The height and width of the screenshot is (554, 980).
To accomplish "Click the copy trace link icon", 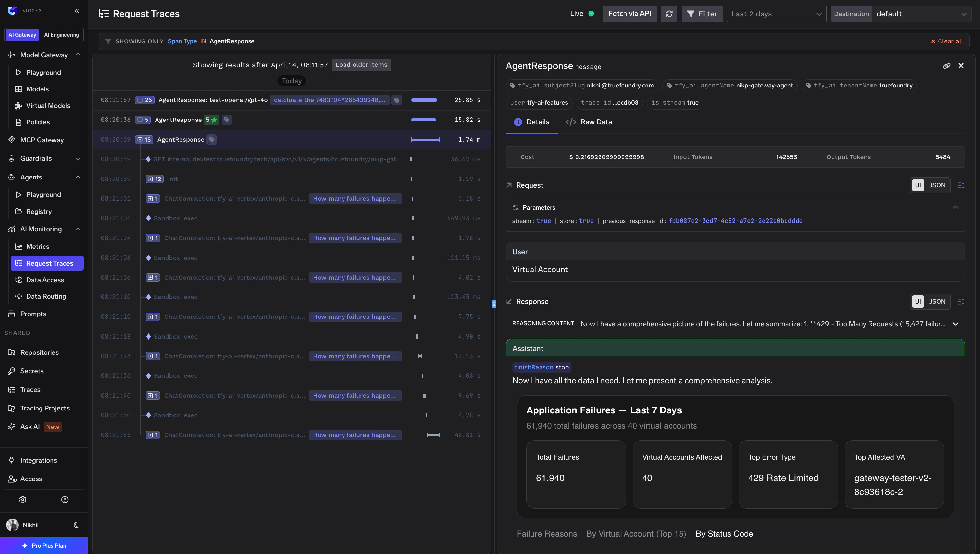I will pyautogui.click(x=947, y=66).
